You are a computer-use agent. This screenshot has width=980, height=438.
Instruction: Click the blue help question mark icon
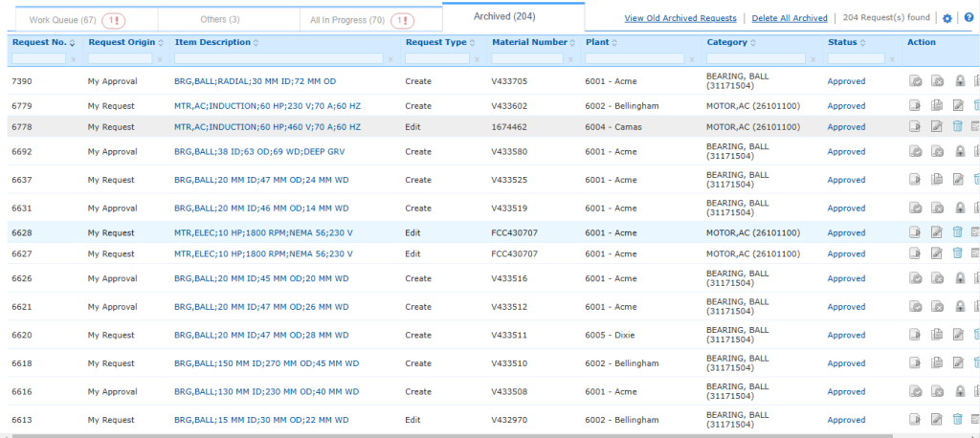tap(968, 18)
